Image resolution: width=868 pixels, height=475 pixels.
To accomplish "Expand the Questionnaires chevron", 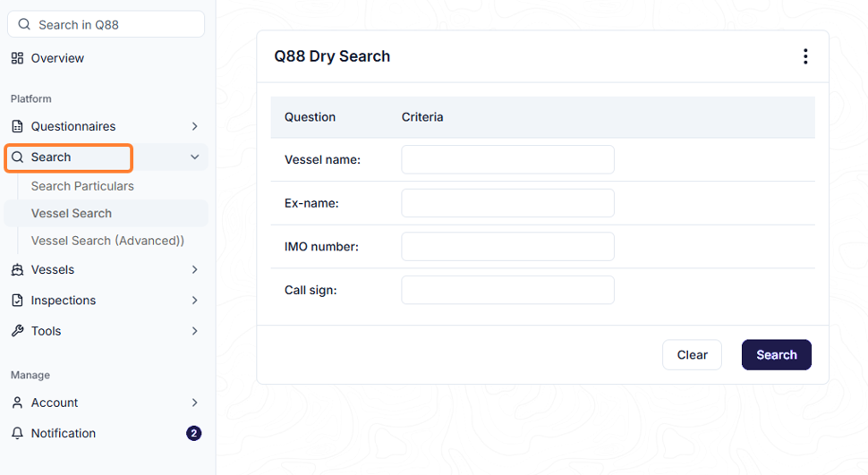I will click(x=194, y=126).
